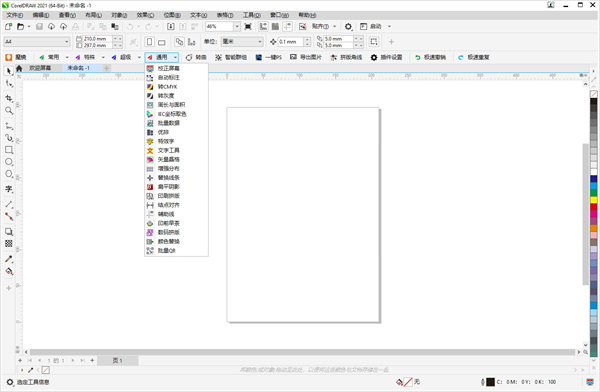Click the full-screen preview icon
Screen dimensions: 600x392
pos(248,26)
